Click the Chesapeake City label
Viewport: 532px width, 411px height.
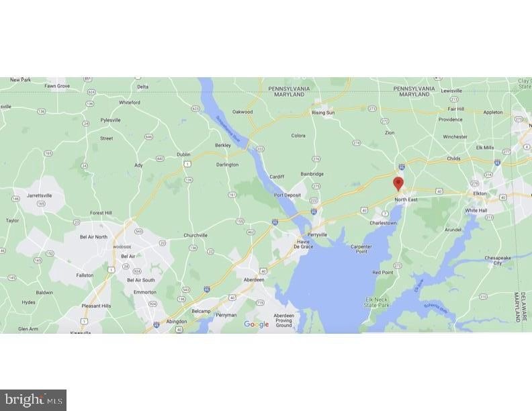point(497,261)
